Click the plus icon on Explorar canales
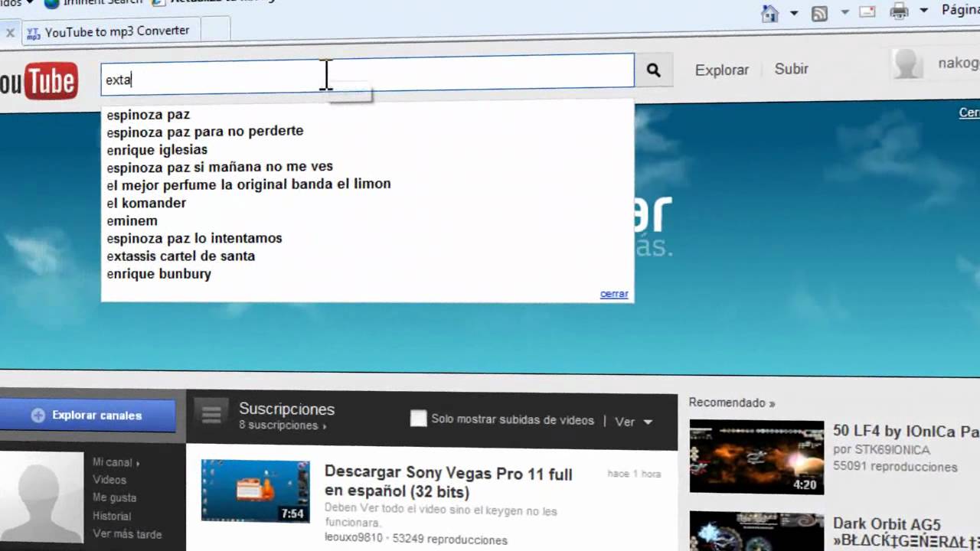980x551 pixels. [x=38, y=416]
